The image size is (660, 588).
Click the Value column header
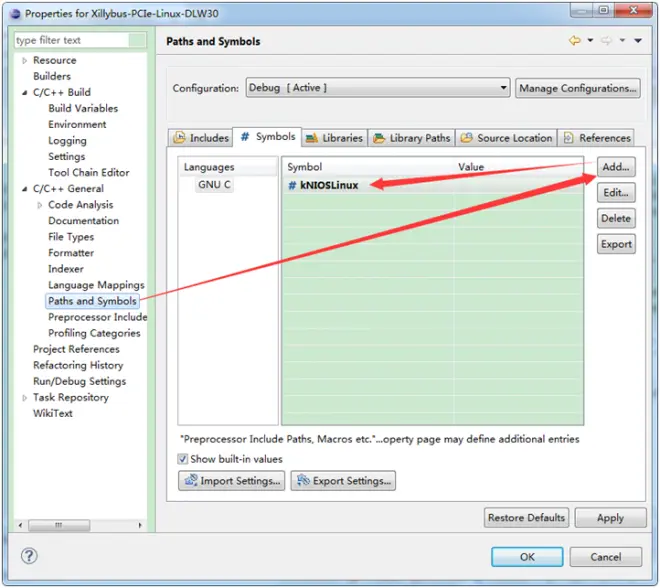pyautogui.click(x=519, y=167)
